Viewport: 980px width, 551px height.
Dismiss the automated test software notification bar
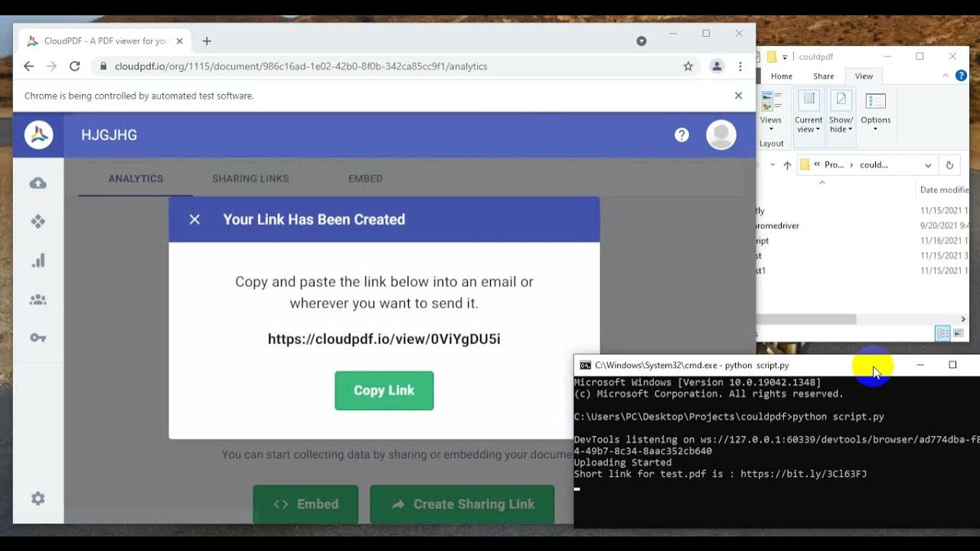[x=738, y=96]
